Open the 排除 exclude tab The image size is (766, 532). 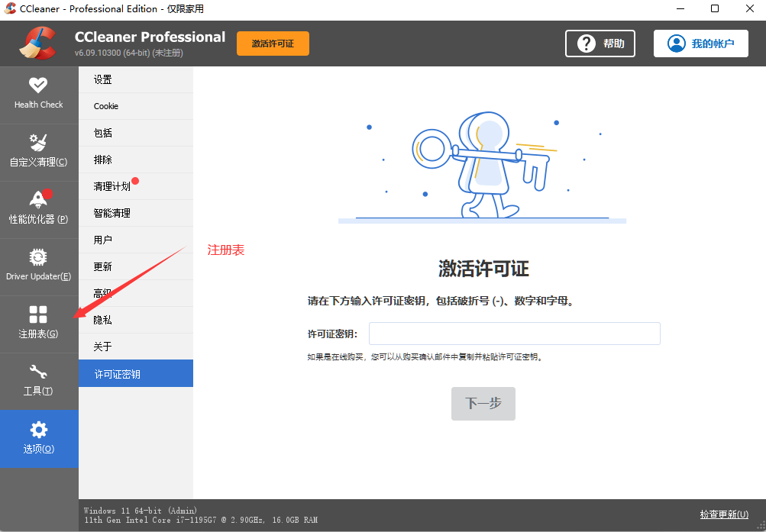coord(136,160)
